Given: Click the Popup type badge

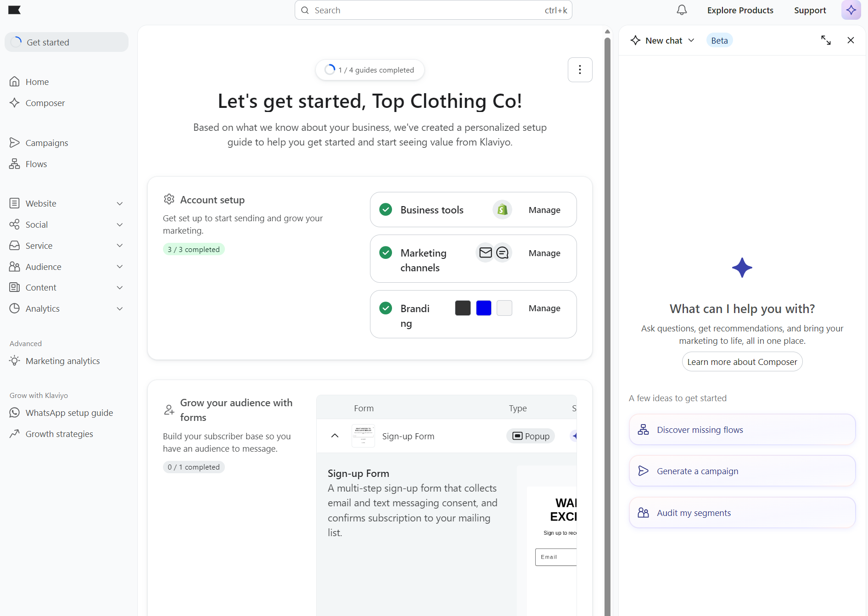Looking at the screenshot, I should tap(531, 436).
